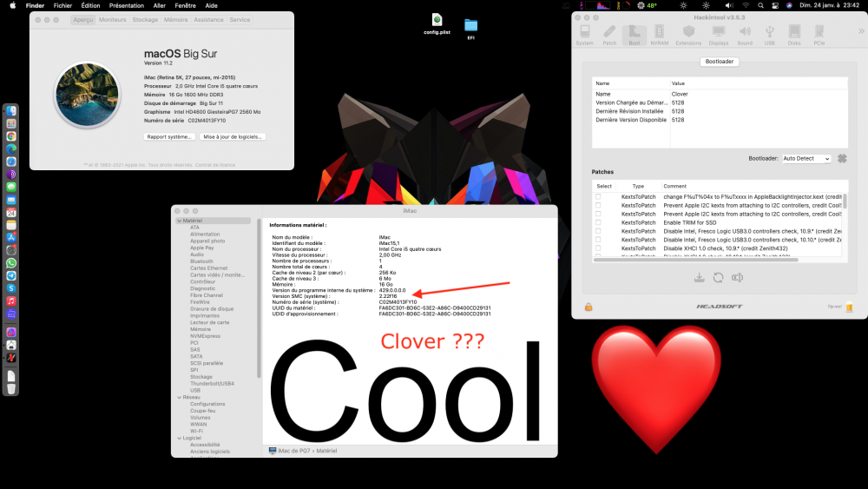Open the Disks section in Hackintool
Viewport: 868px width, 489px height.
pos(794,35)
